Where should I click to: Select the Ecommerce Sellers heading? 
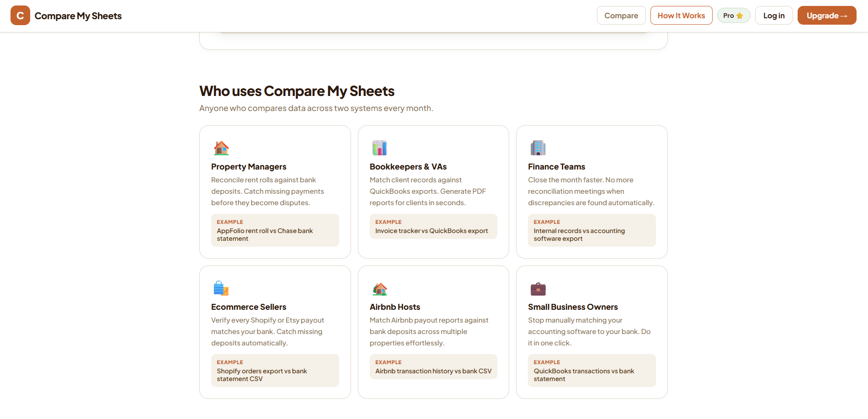(x=249, y=307)
